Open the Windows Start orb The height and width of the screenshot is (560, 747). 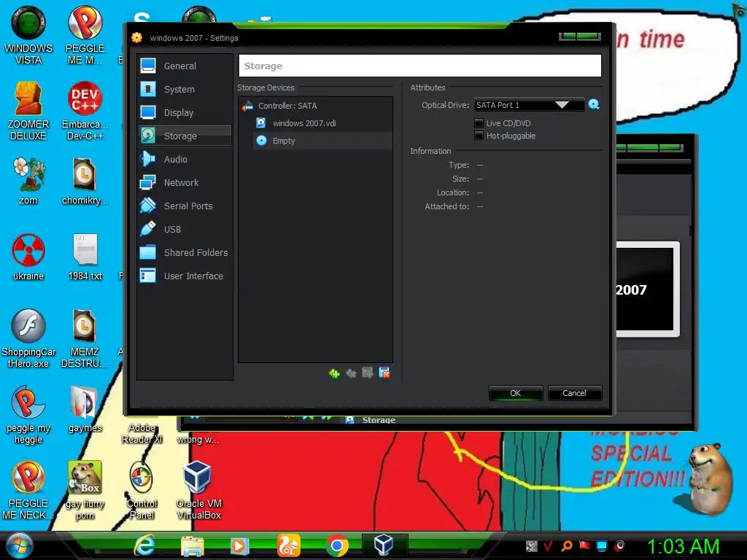[x=19, y=545]
